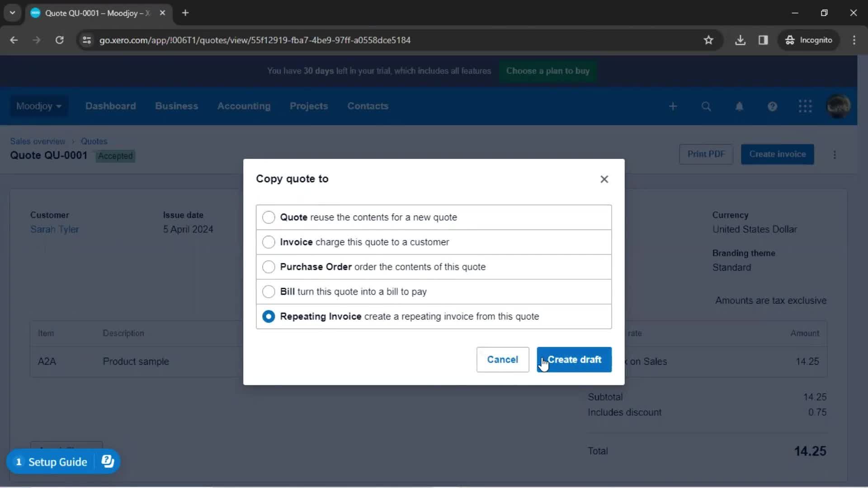
Task: Choose the Purchase Order radio option
Action: [x=269, y=267]
